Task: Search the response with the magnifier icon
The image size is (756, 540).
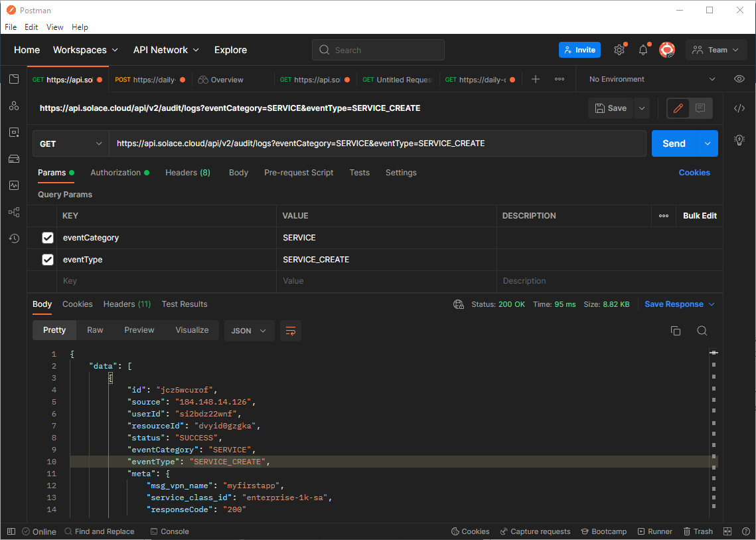Action: (x=702, y=331)
